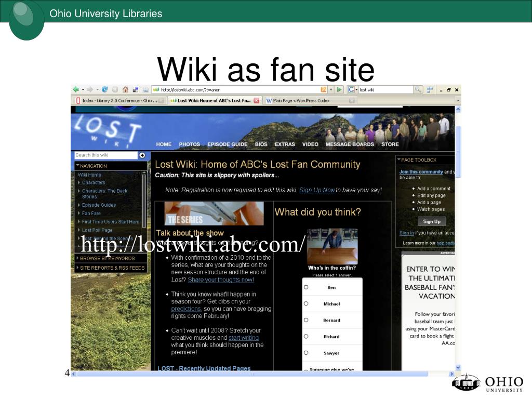Image resolution: width=532 pixels, height=399 pixels.
Task: Click the browser Back arrow button
Action: coord(76,89)
